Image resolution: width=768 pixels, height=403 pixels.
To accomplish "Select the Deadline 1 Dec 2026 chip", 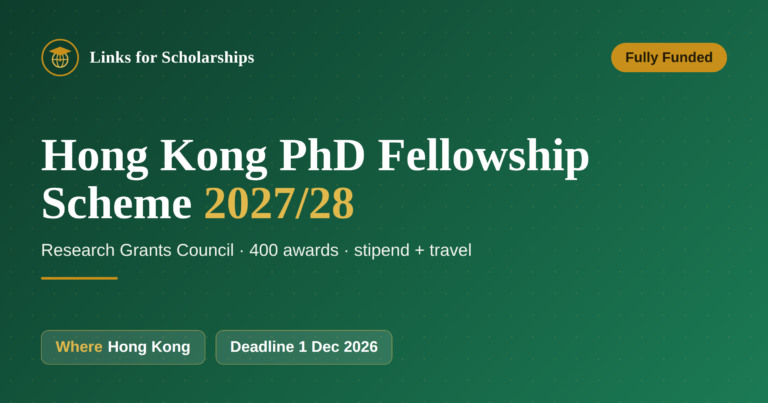I will click(304, 347).
